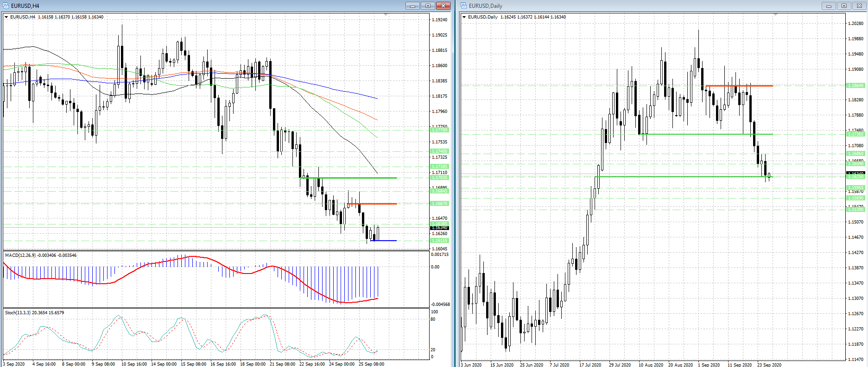868x367 pixels.
Task: Select the 1.16860 level tag on Daily chart
Action: pyautogui.click(x=855, y=154)
